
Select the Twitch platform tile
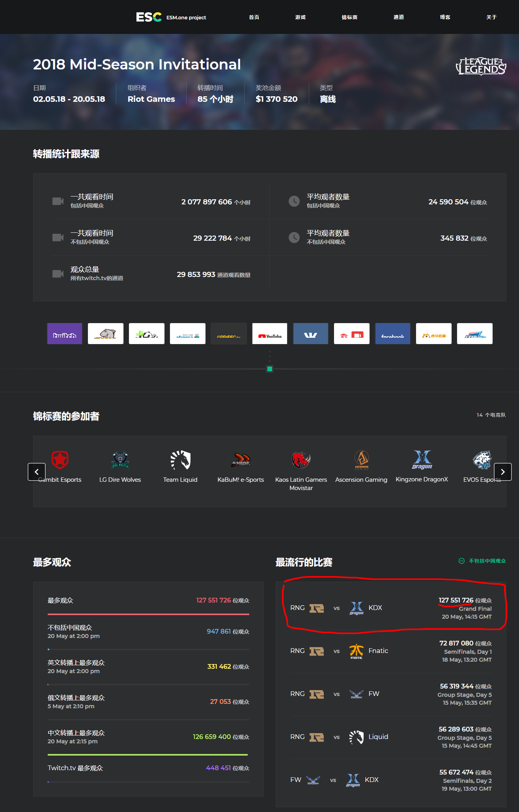pos(65,334)
